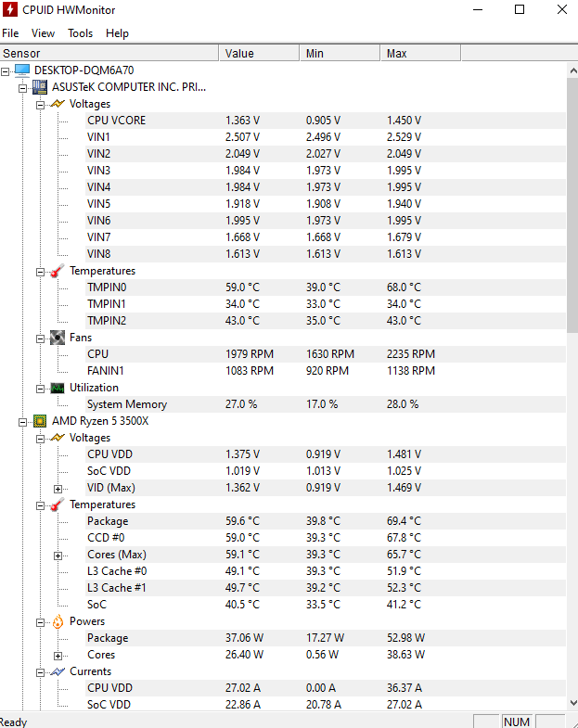Click the blue wave icon beside Currents
This screenshot has height=728, width=578.
tap(58, 671)
